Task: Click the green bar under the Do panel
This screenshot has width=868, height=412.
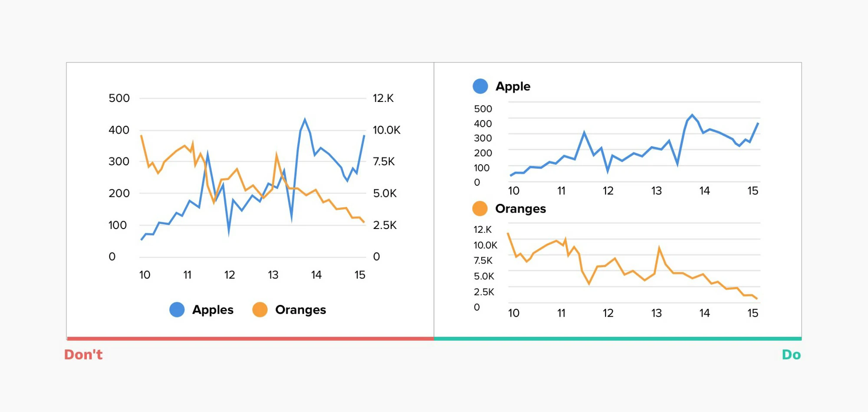Action: click(x=618, y=339)
